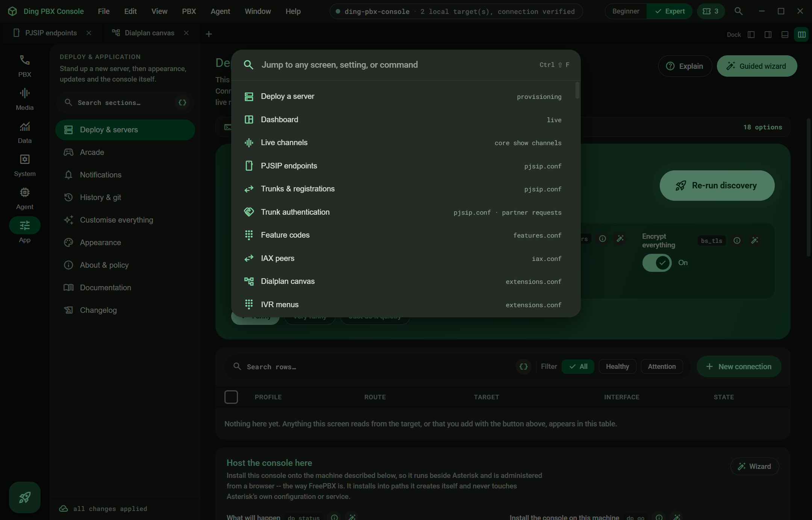Open the Help menu
This screenshot has height=520, width=812.
pyautogui.click(x=293, y=11)
